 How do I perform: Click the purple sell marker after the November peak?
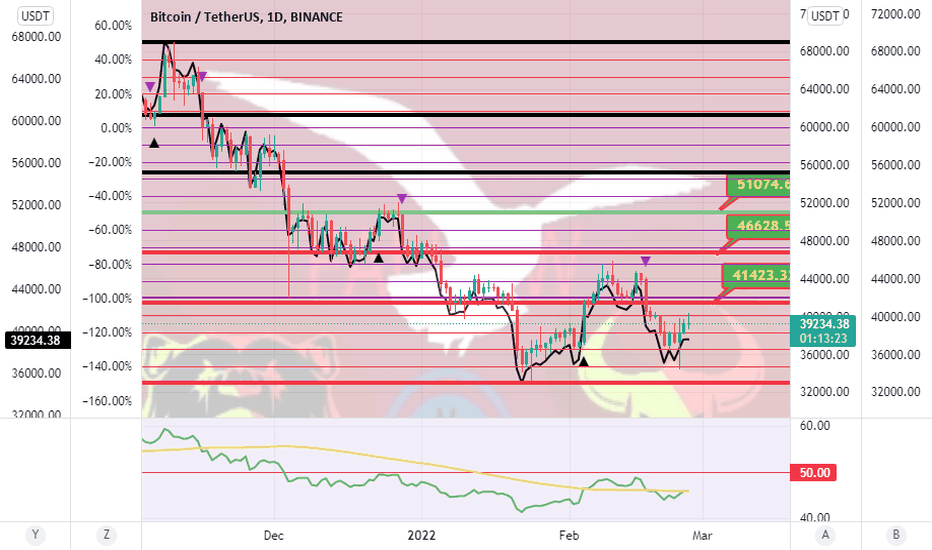coord(202,76)
